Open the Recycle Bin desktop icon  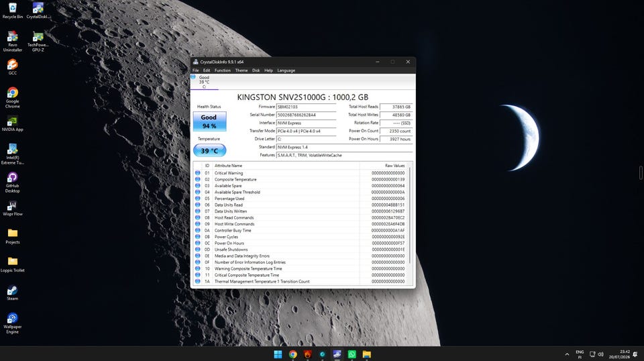click(12, 11)
